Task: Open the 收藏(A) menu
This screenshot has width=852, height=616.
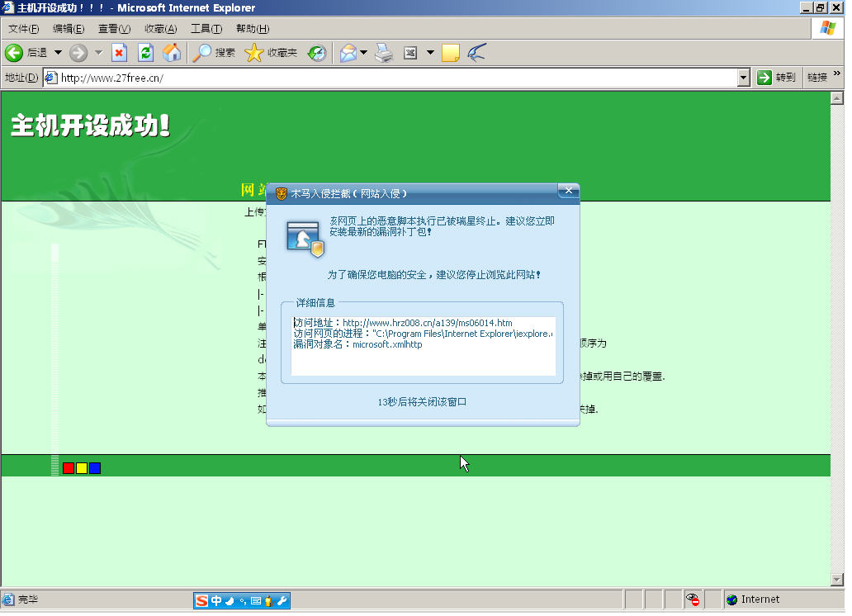Action: 161,29
